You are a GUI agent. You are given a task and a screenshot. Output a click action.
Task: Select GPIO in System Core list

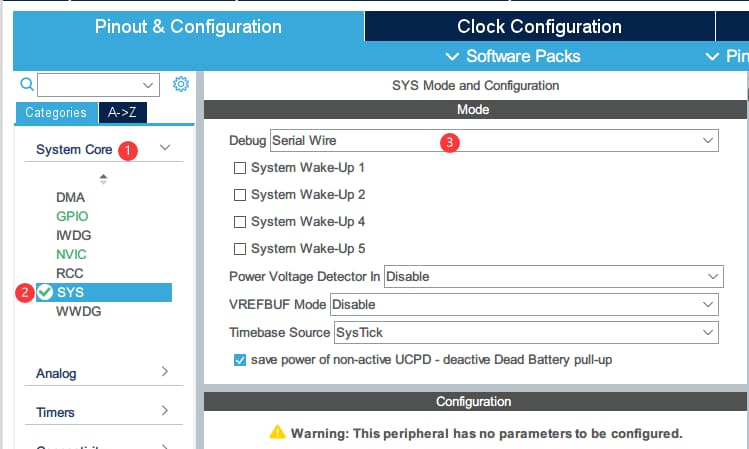[72, 216]
